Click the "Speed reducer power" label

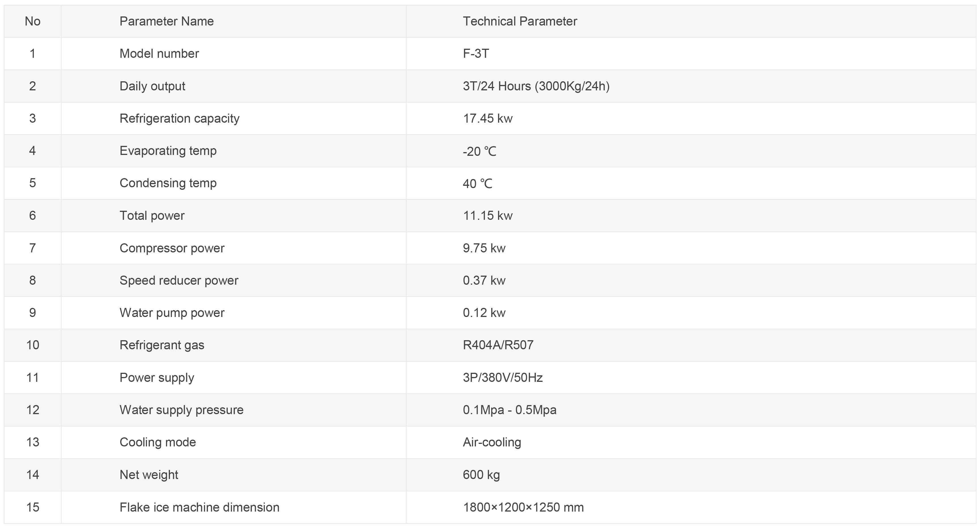point(179,280)
